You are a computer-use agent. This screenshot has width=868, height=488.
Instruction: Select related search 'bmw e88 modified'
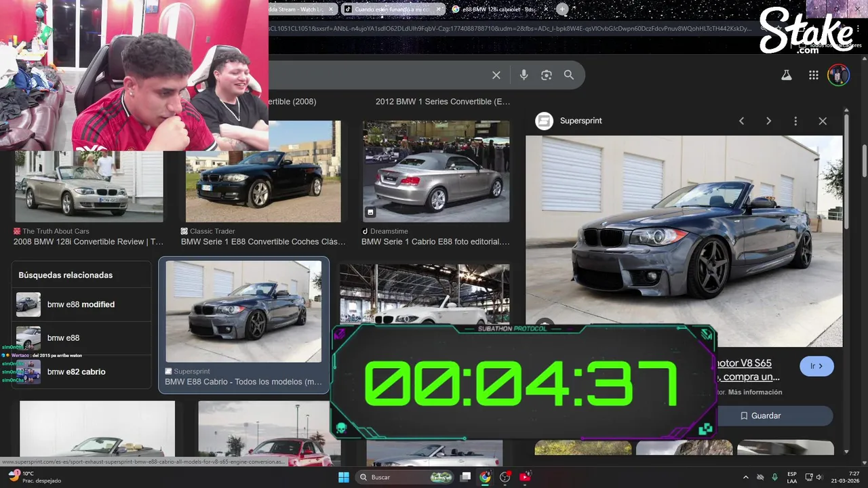pos(81,304)
